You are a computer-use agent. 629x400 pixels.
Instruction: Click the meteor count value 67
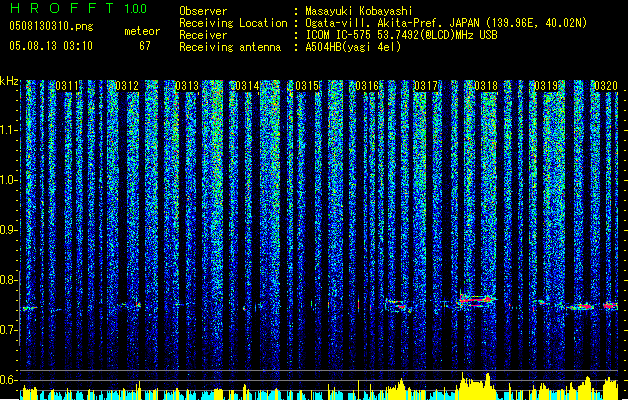[145, 46]
